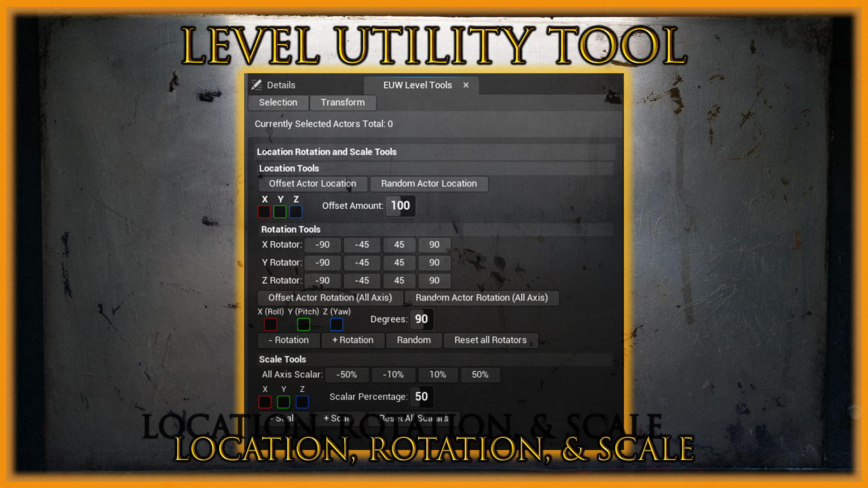The height and width of the screenshot is (488, 868).
Task: Click 'Currently Selected Actors Total: 0' text
Action: (324, 124)
